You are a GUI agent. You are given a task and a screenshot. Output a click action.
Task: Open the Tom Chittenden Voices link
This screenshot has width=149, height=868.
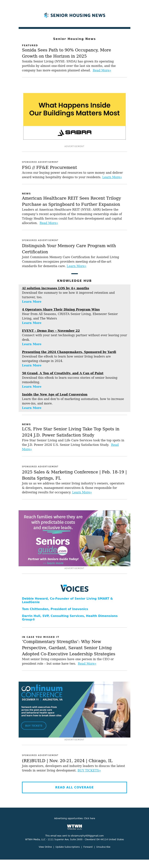(x=55, y=609)
